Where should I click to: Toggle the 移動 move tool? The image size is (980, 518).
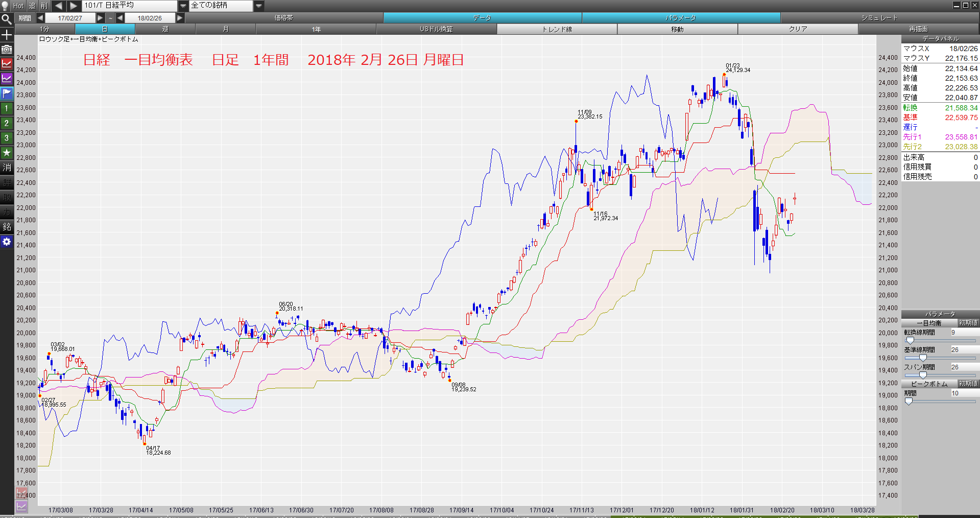[677, 29]
